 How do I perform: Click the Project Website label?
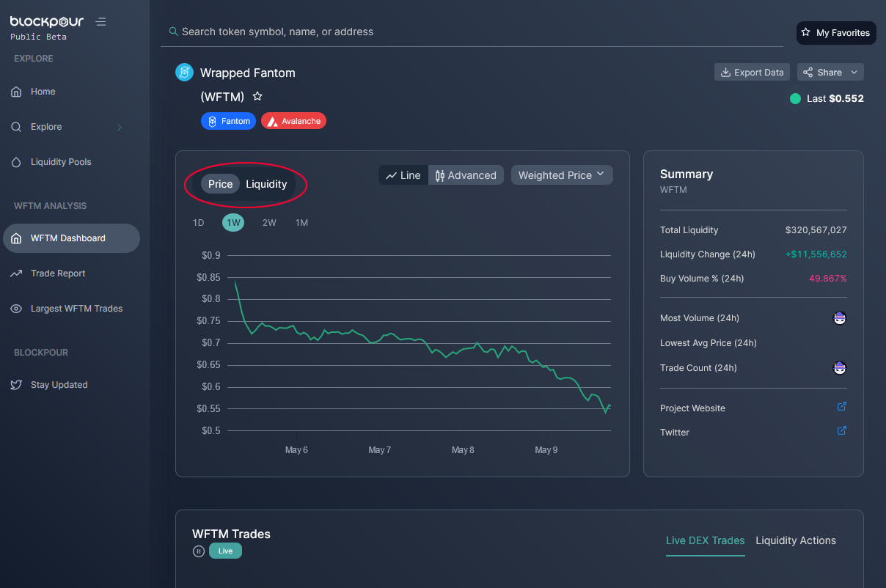[x=692, y=408]
